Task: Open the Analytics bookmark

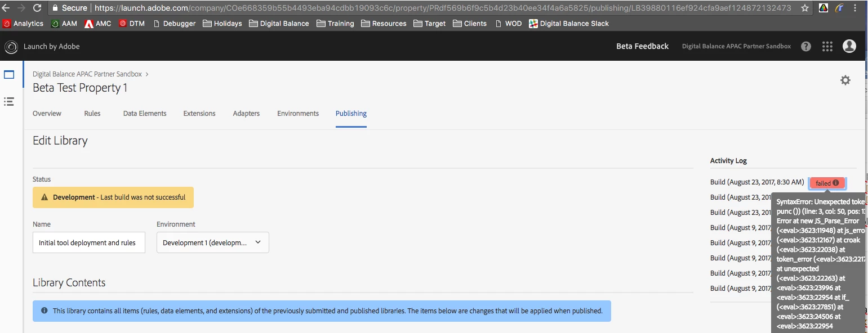Action: pos(23,24)
